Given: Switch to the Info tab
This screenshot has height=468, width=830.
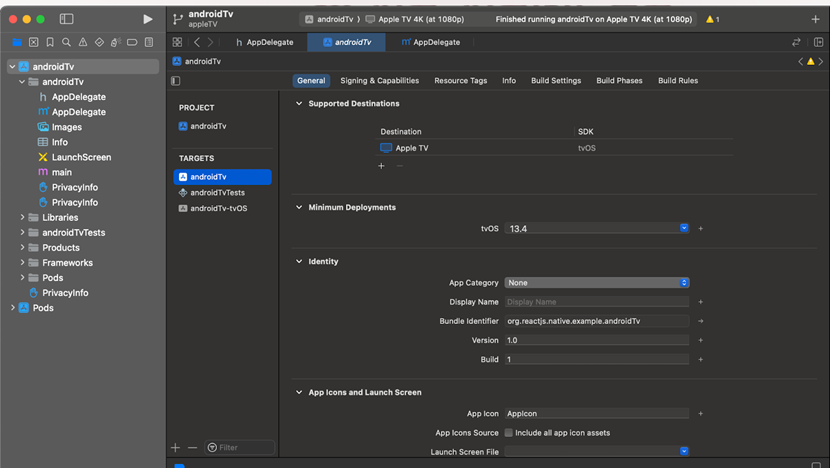Looking at the screenshot, I should coord(509,80).
